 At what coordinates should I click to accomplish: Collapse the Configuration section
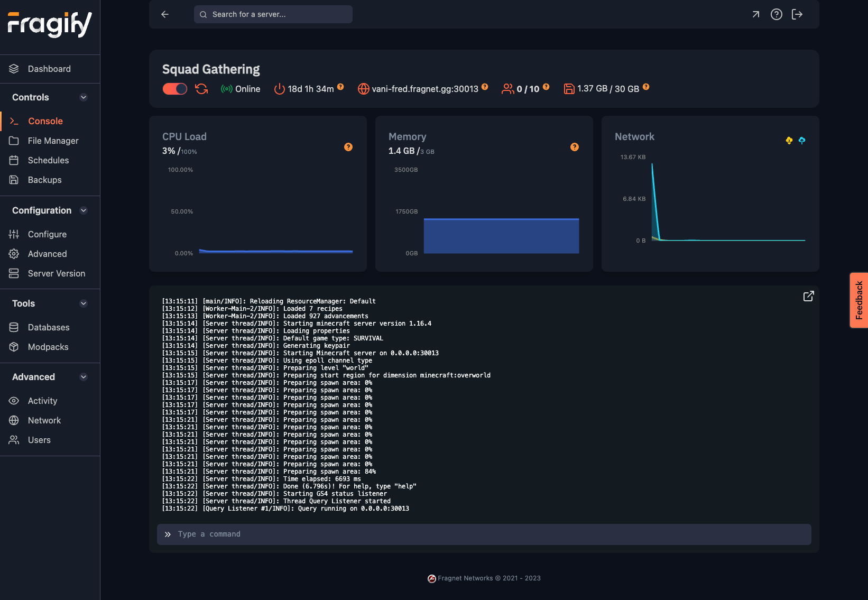[x=84, y=210]
